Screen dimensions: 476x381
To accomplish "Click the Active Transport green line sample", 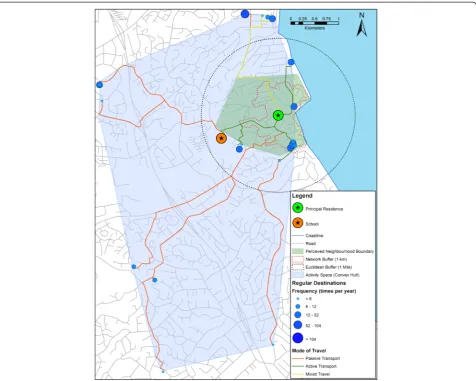I will (x=298, y=366).
